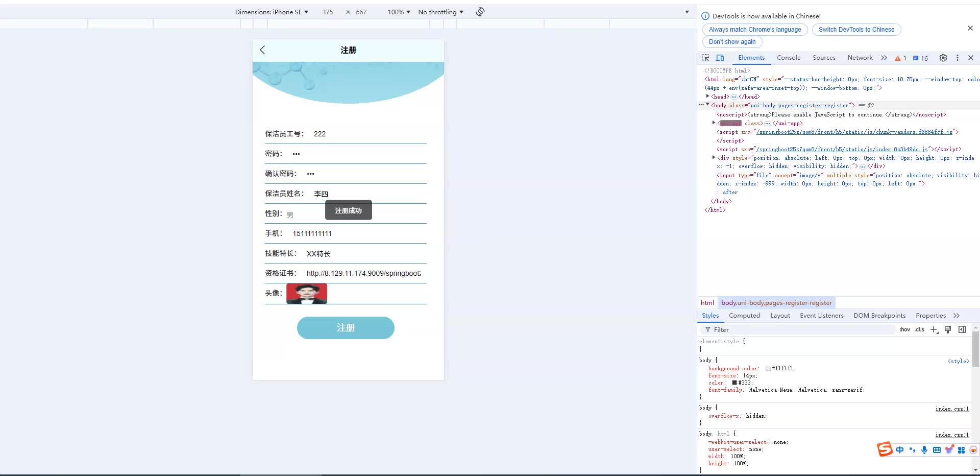
Task: Click the rotate viewport orientation icon
Action: pyautogui.click(x=479, y=12)
